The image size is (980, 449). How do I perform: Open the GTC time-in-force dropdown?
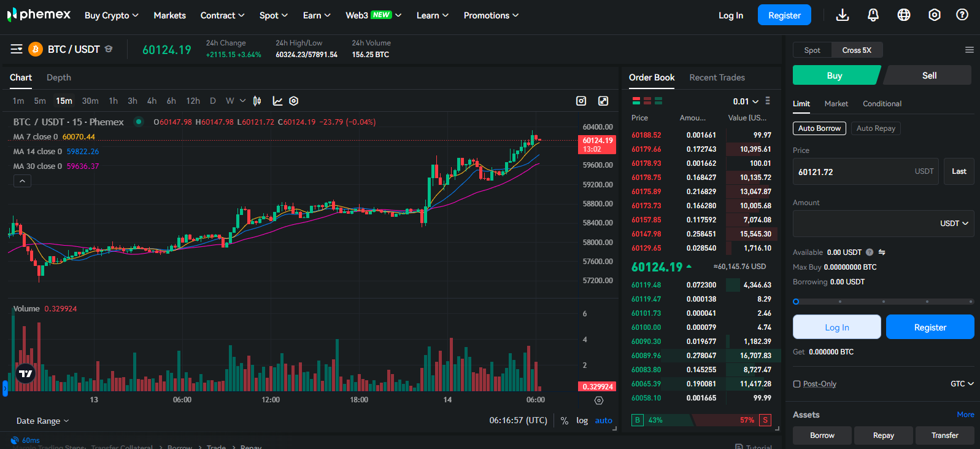point(962,384)
